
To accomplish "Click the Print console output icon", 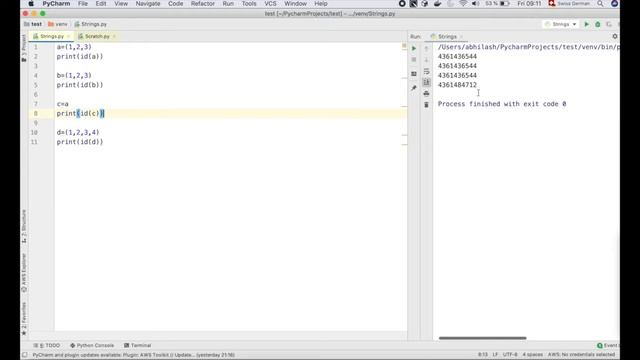I will (x=427, y=93).
